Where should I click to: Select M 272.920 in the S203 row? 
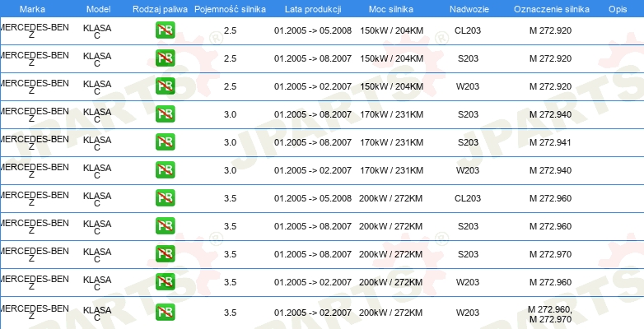point(550,58)
